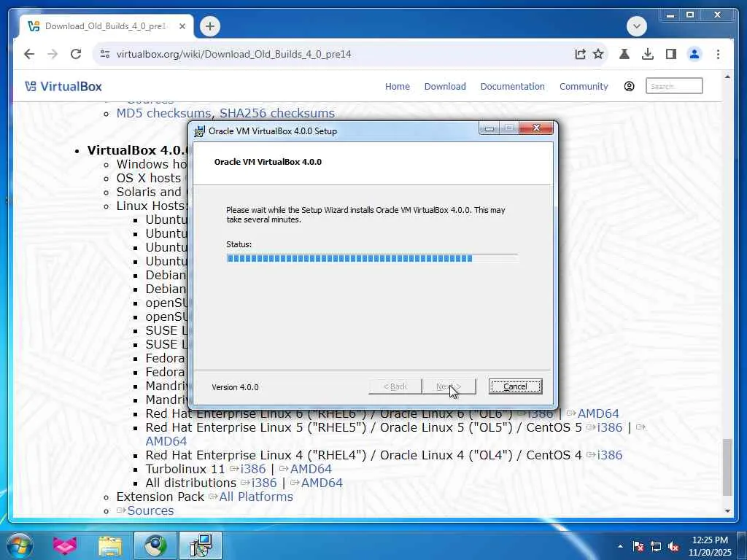The image size is (747, 560).
Task: Open Action Center flag tray icon
Action: tap(638, 546)
